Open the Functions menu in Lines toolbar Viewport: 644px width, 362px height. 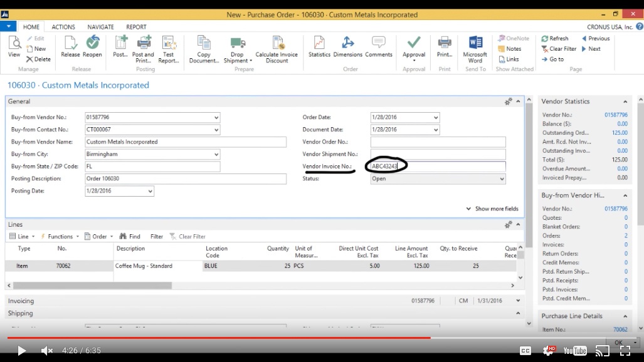[60, 236]
